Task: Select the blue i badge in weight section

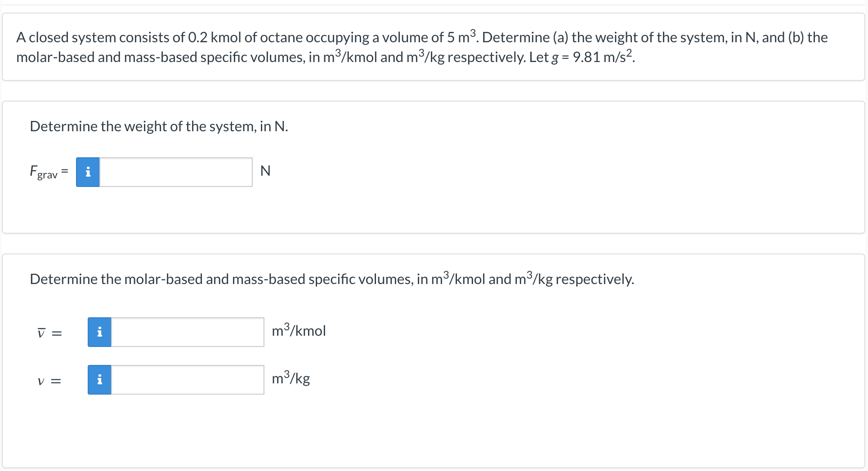Action: click(x=88, y=172)
